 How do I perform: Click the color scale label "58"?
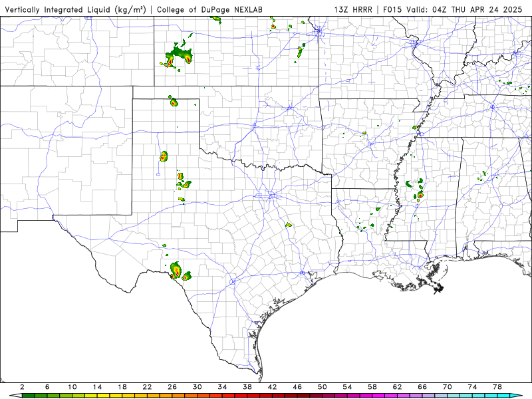pyautogui.click(x=372, y=387)
